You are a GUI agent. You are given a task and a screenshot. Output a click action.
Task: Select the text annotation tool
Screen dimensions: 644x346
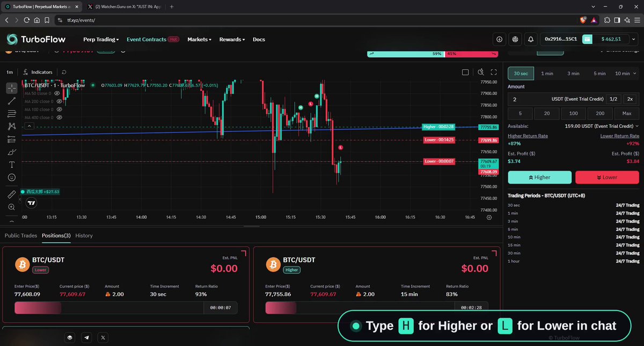[12, 165]
